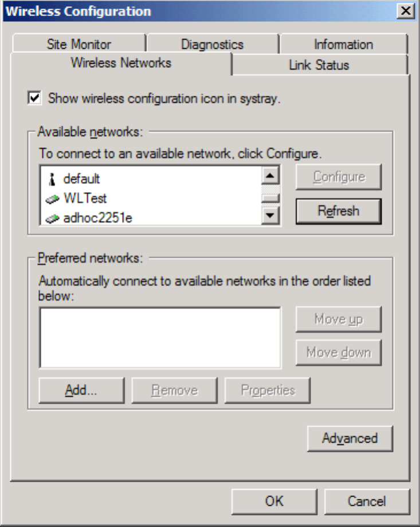
Task: Uncheck Show wireless configuration icon in systray
Action: (35, 98)
